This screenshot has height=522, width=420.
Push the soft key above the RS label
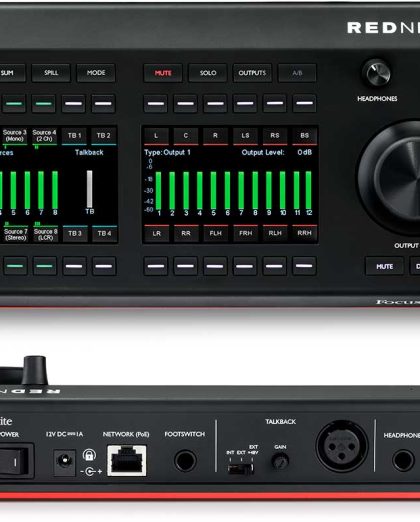point(275,103)
